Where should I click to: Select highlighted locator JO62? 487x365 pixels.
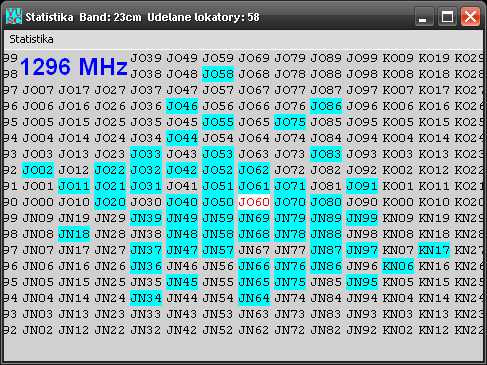click(x=254, y=170)
